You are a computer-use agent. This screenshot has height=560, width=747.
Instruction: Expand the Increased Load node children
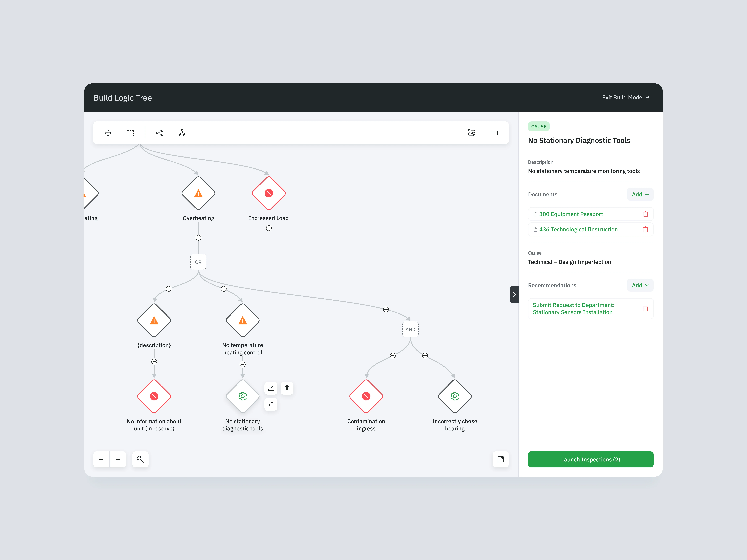[x=269, y=228]
